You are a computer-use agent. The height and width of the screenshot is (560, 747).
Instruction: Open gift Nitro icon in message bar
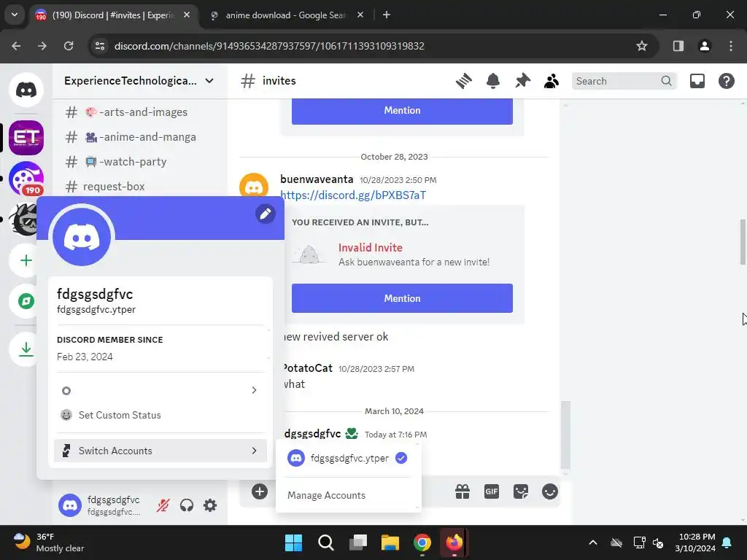462,491
